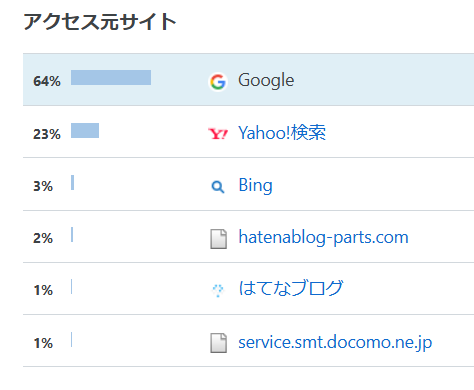474x390 pixels.
Task: Select the 64% percentage label
Action: [47, 81]
